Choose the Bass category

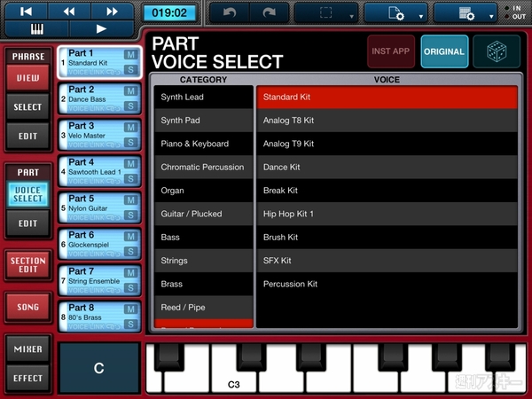point(204,238)
